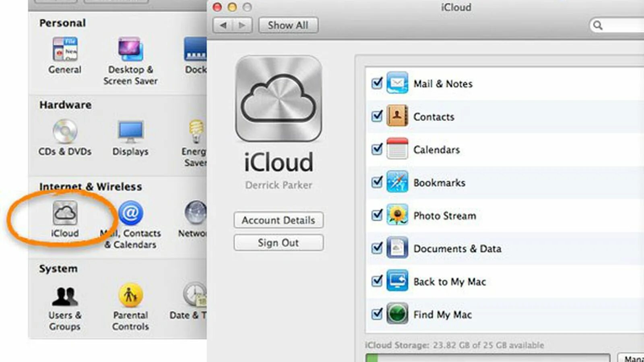Open Mail, Contacts & Calendars preferences

(x=130, y=213)
